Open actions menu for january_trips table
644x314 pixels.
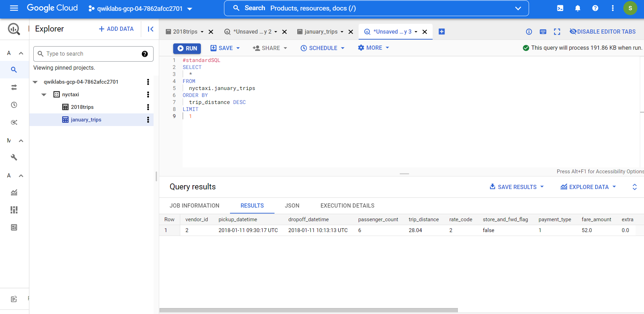pyautogui.click(x=148, y=120)
